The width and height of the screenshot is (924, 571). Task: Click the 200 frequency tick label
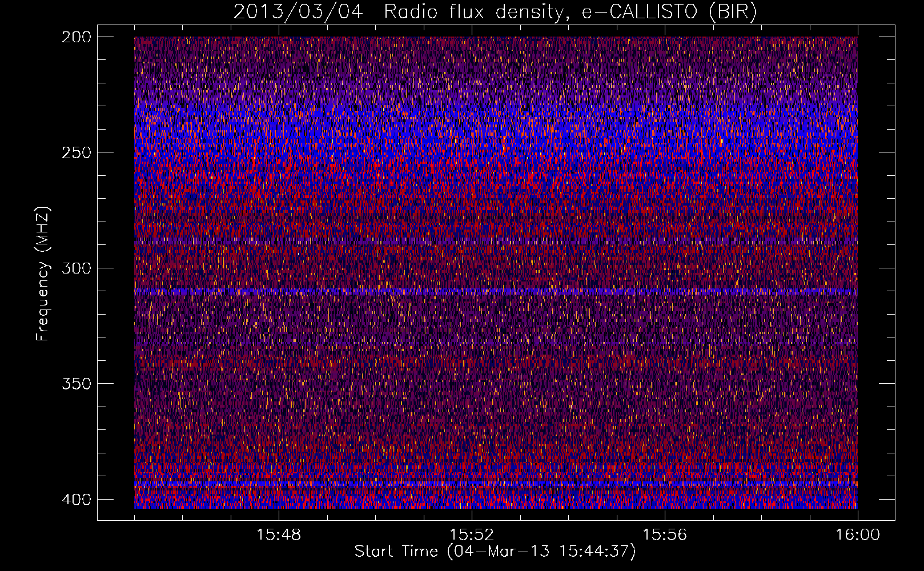pyautogui.click(x=76, y=37)
